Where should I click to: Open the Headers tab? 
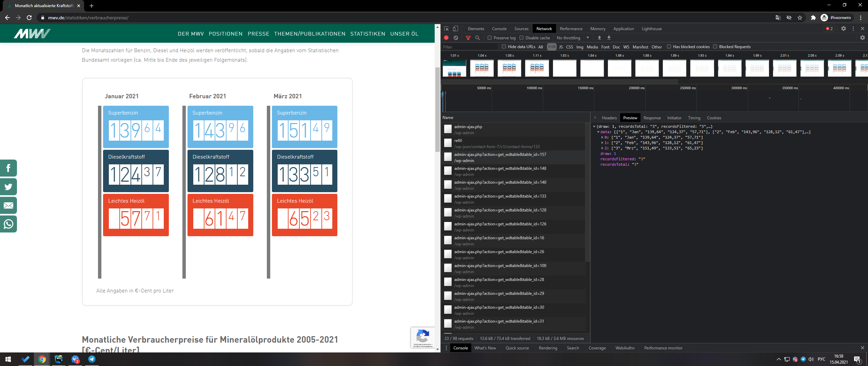pyautogui.click(x=609, y=118)
